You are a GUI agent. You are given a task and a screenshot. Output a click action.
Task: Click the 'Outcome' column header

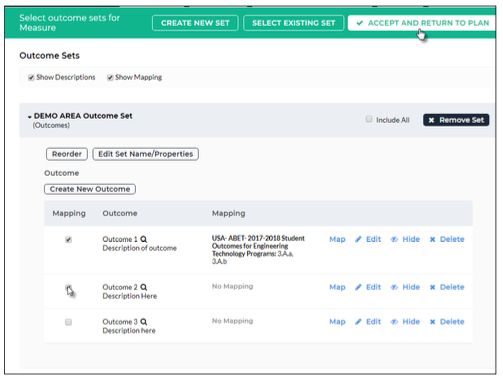pyautogui.click(x=120, y=213)
